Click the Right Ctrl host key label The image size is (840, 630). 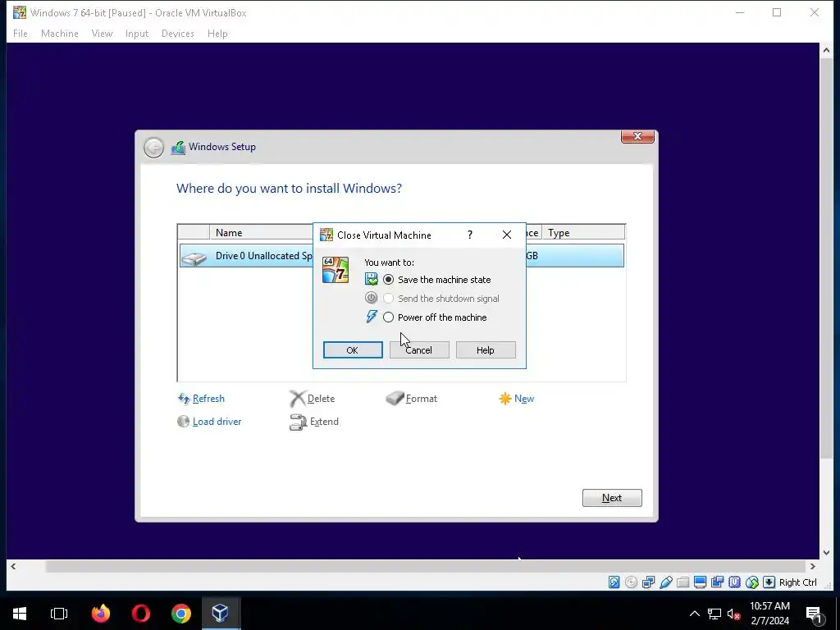tap(797, 582)
